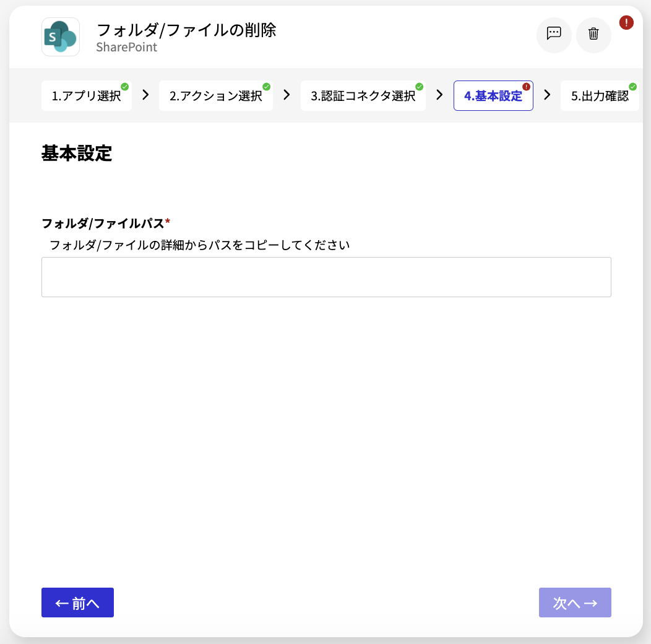This screenshot has width=651, height=644.
Task: Click the SharePoint app logo icon
Action: [x=61, y=37]
